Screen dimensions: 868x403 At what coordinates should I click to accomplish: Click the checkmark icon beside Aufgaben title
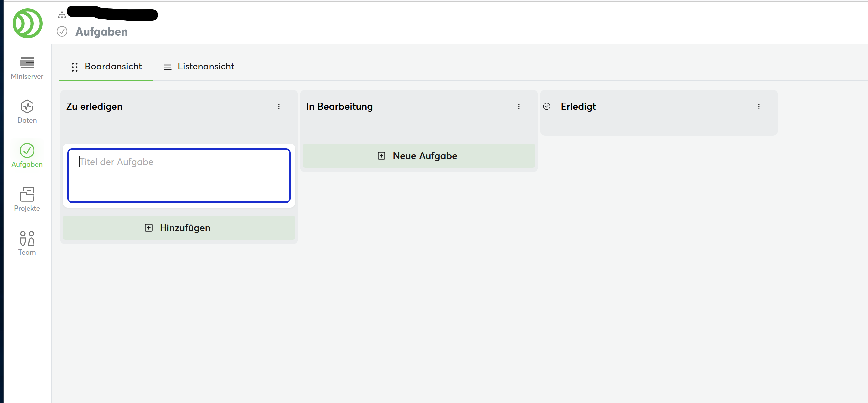click(x=62, y=31)
